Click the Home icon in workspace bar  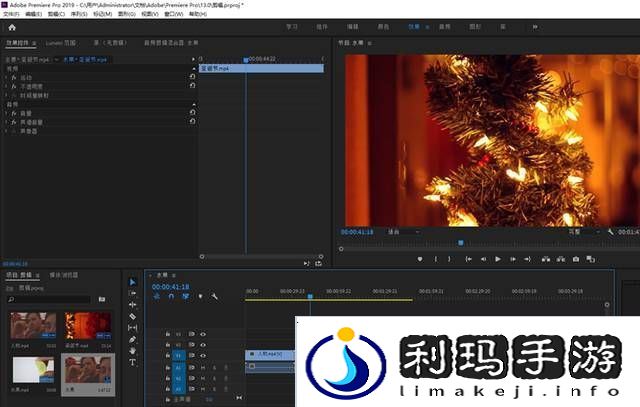point(12,28)
